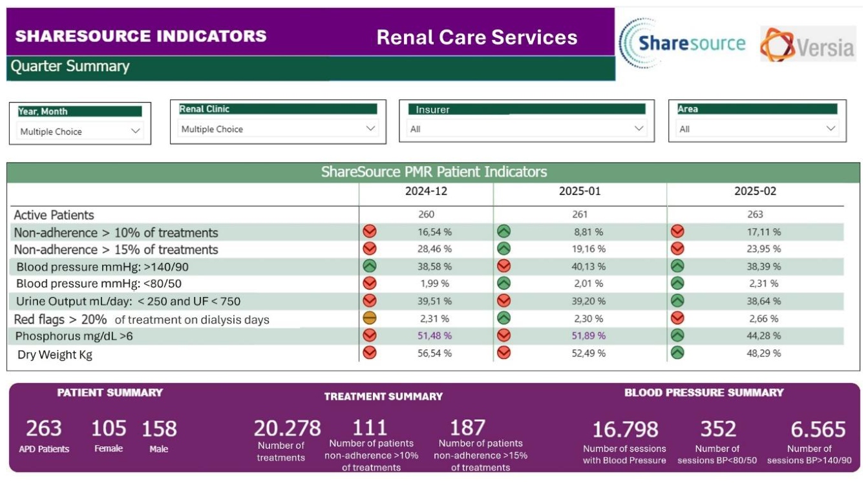Image resolution: width=868 pixels, height=485 pixels.
Task: Click red indicator for Urine Output 2025-01
Action: (503, 300)
